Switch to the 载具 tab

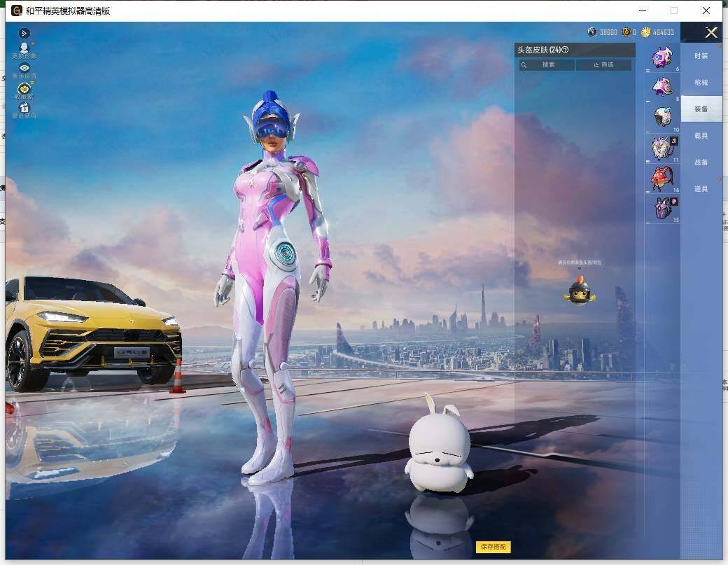701,136
